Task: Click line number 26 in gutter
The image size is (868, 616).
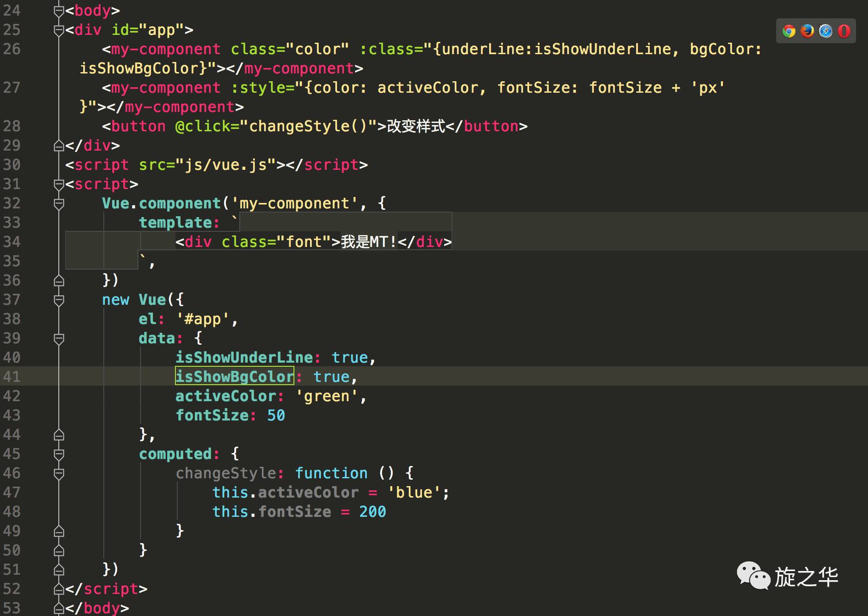Action: point(12,49)
